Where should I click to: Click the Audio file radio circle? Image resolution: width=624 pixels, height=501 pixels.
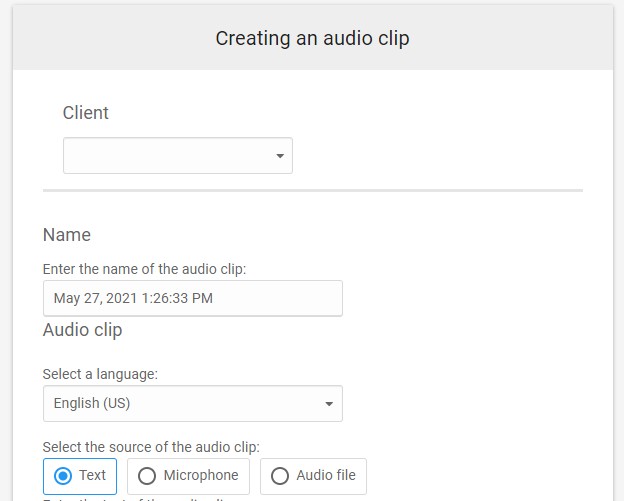click(280, 476)
